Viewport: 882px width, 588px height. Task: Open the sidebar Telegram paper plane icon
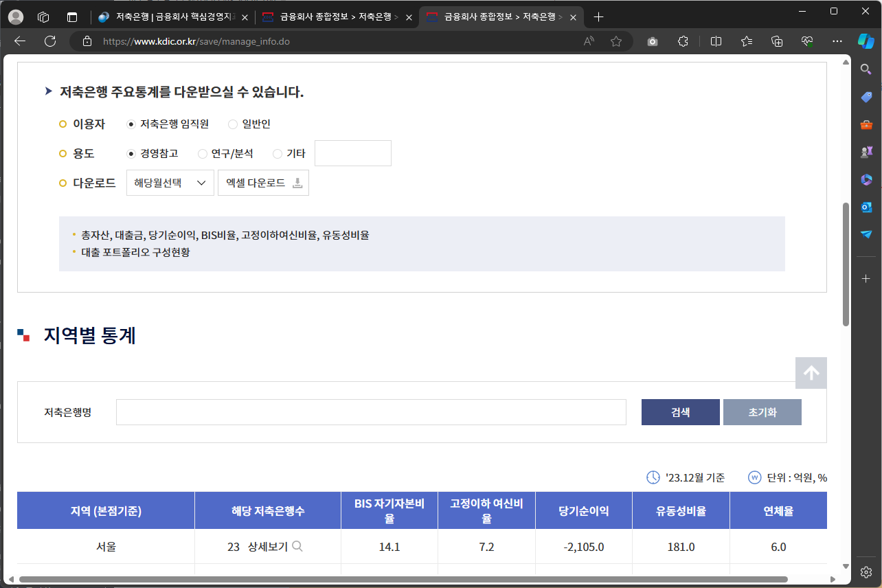tap(866, 234)
